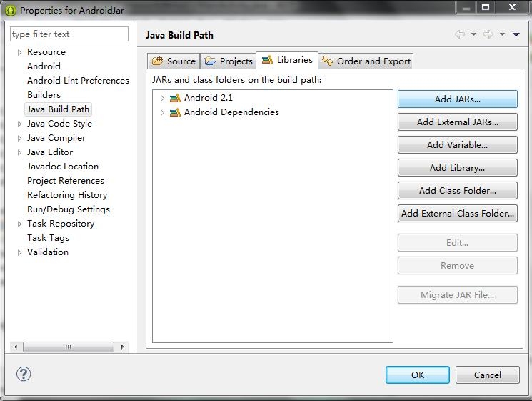
Task: Click the back navigation arrow icon
Action: click(460, 34)
